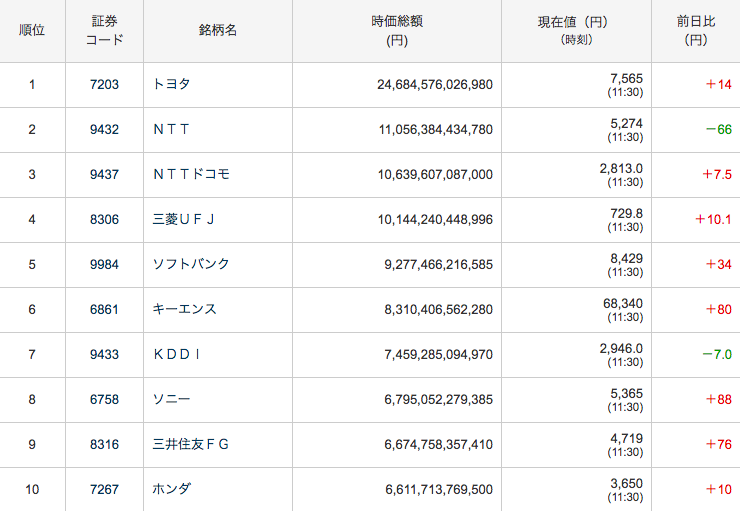
Task: Click the +76 day change value
Action: coord(718,444)
